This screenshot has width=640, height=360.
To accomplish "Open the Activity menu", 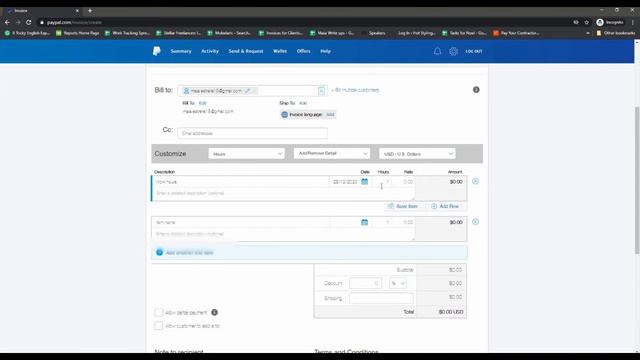I will (x=210, y=51).
